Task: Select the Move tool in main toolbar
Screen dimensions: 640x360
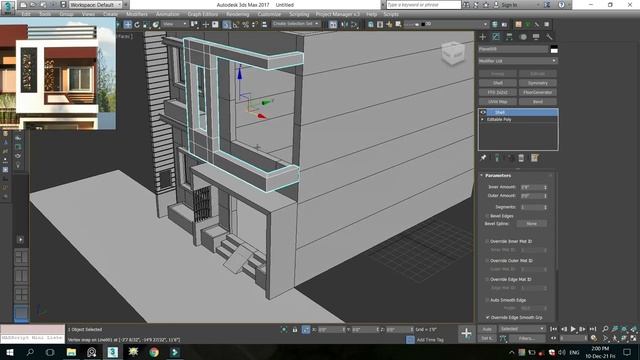Action: [128, 24]
